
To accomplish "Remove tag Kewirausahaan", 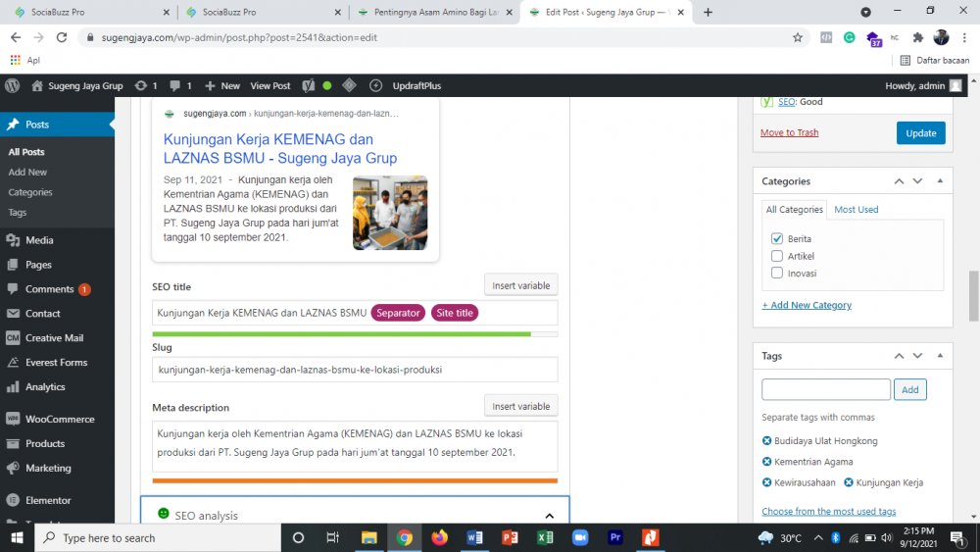I will click(767, 482).
